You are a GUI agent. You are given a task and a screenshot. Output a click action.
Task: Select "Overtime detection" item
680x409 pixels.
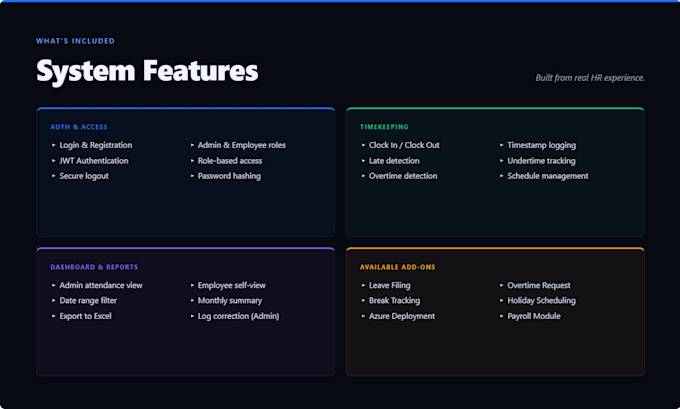coord(403,176)
